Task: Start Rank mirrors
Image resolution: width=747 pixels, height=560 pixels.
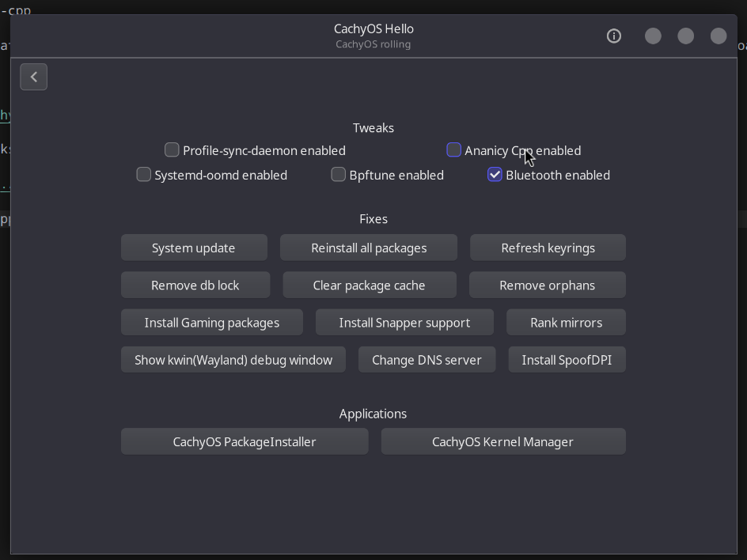Action: click(x=566, y=323)
